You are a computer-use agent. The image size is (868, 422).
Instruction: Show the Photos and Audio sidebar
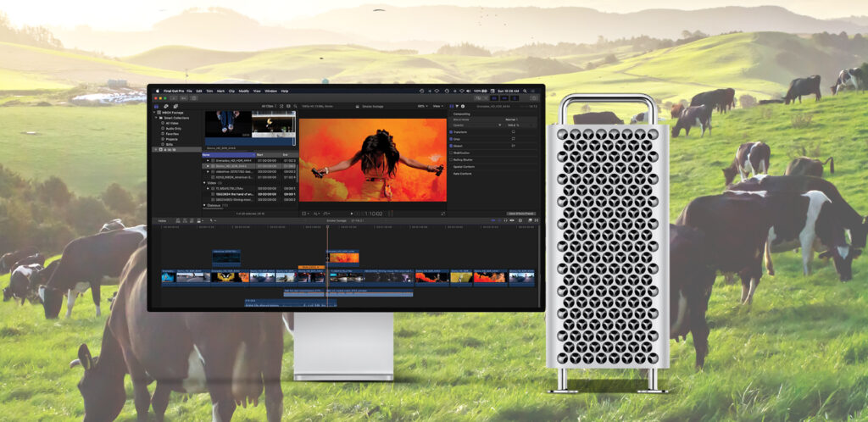click(x=166, y=106)
